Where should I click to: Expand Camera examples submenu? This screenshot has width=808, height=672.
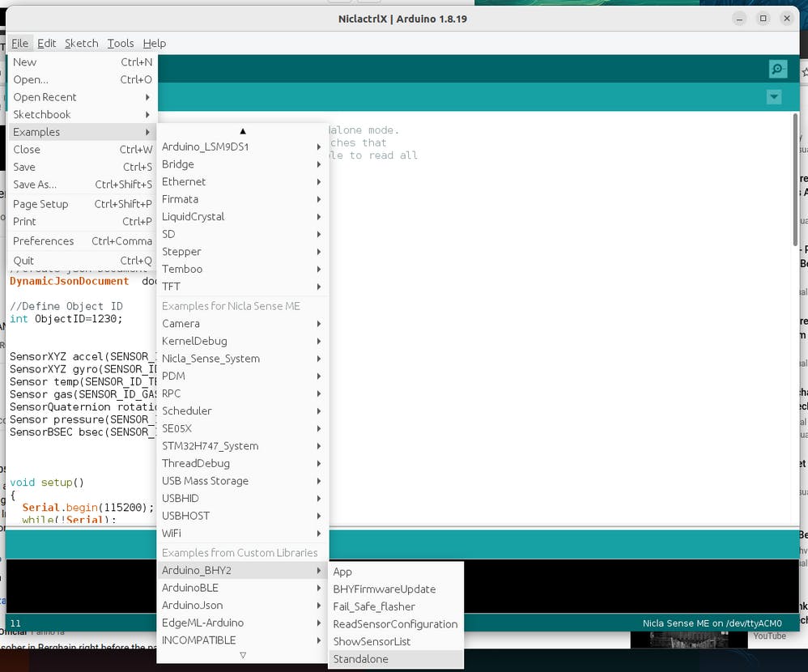pos(242,324)
